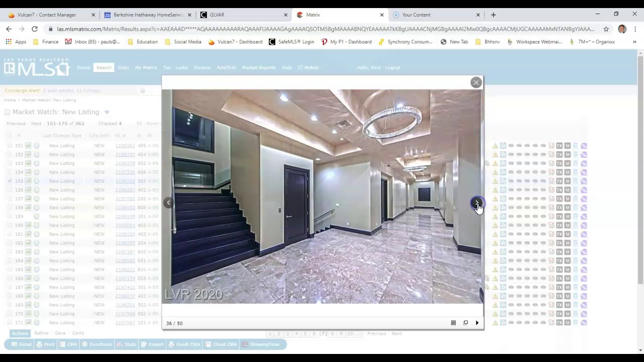Image resolution: width=644 pixels, height=362 pixels.
Task: Open the Finance bookmarks folder
Action: [x=45, y=42]
